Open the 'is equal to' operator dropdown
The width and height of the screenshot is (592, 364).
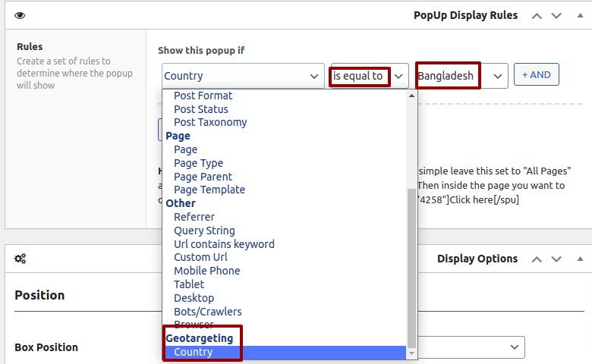pyautogui.click(x=370, y=76)
